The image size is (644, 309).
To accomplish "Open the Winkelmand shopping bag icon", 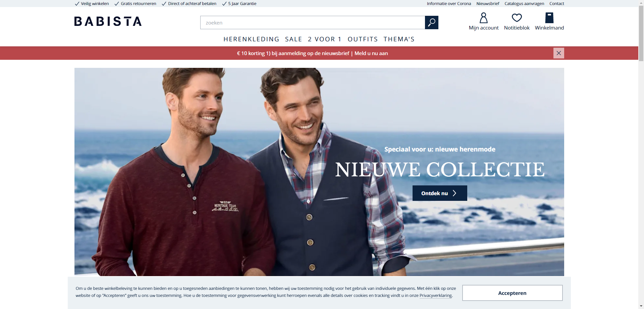I will (549, 18).
